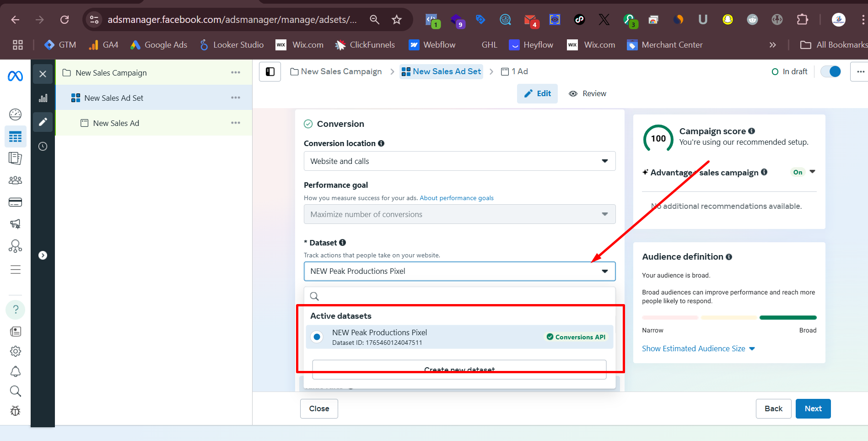Expand Show Estimated Audience Size

pyautogui.click(x=698, y=348)
